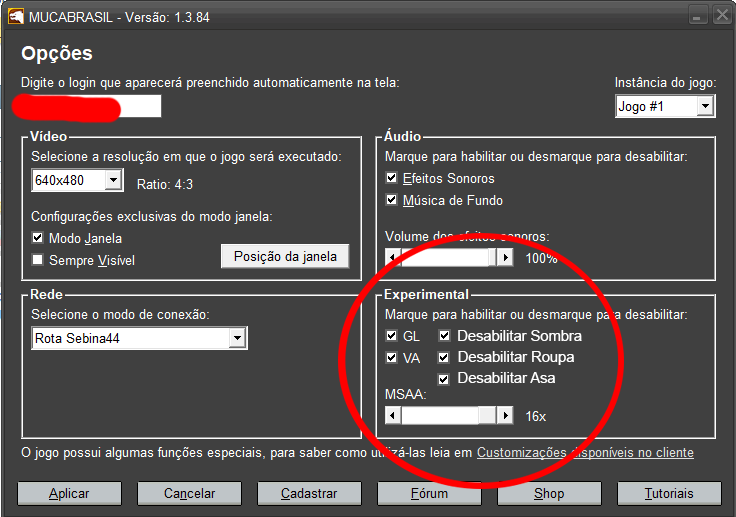This screenshot has width=736, height=517.
Task: Open the 640x480 resolution dropdown
Action: tap(113, 180)
